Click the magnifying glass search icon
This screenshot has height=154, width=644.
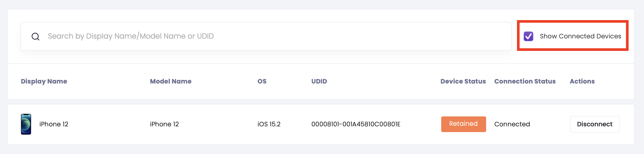(36, 37)
